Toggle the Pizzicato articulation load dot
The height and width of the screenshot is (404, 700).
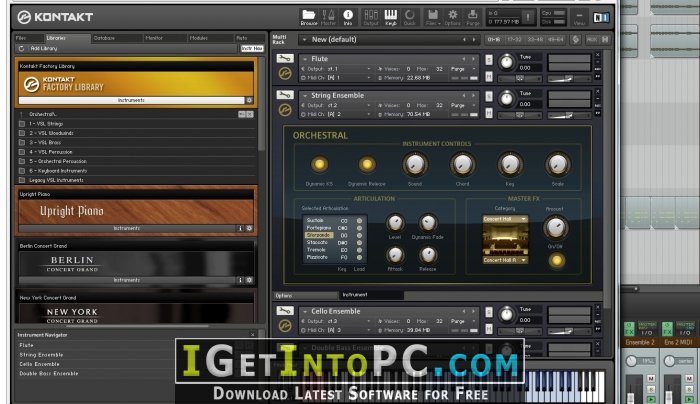pos(359,258)
